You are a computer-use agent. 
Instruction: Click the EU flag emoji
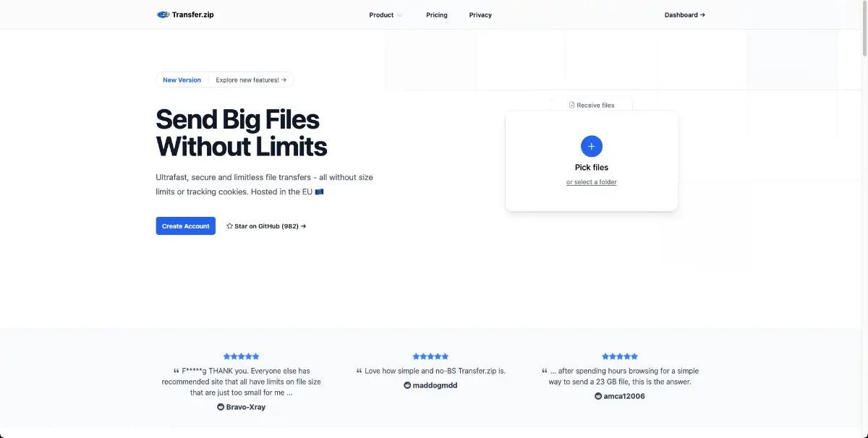click(x=319, y=192)
